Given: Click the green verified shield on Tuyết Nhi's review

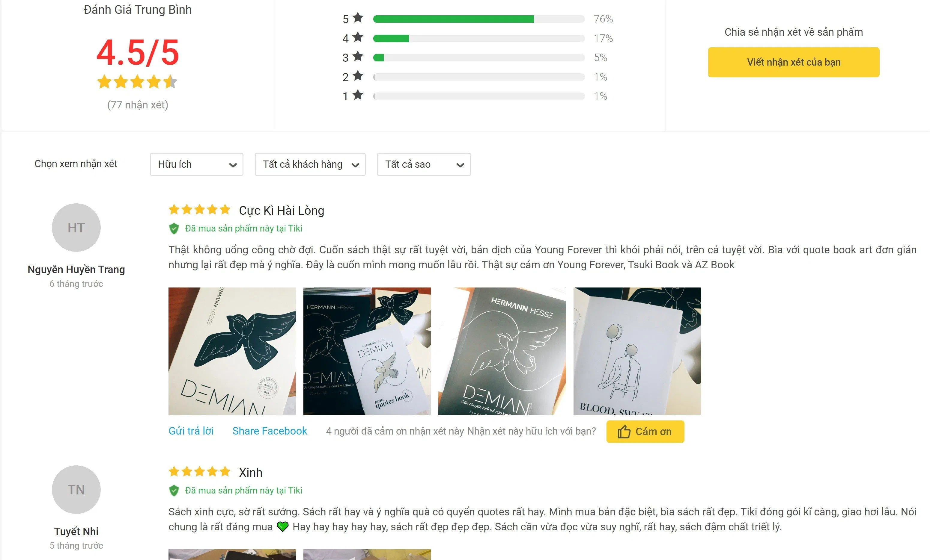Looking at the screenshot, I should click(174, 491).
